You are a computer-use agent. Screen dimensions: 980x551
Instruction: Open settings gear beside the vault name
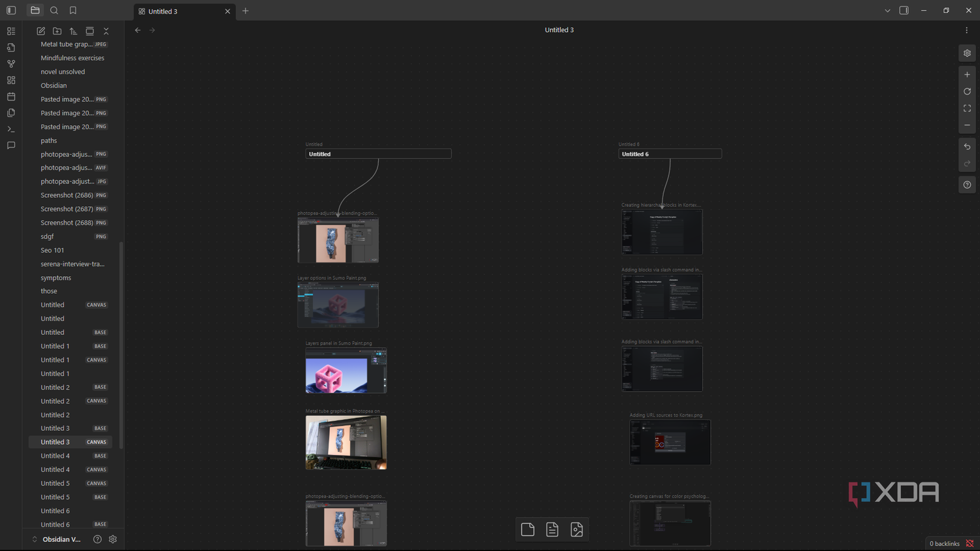[x=113, y=539]
